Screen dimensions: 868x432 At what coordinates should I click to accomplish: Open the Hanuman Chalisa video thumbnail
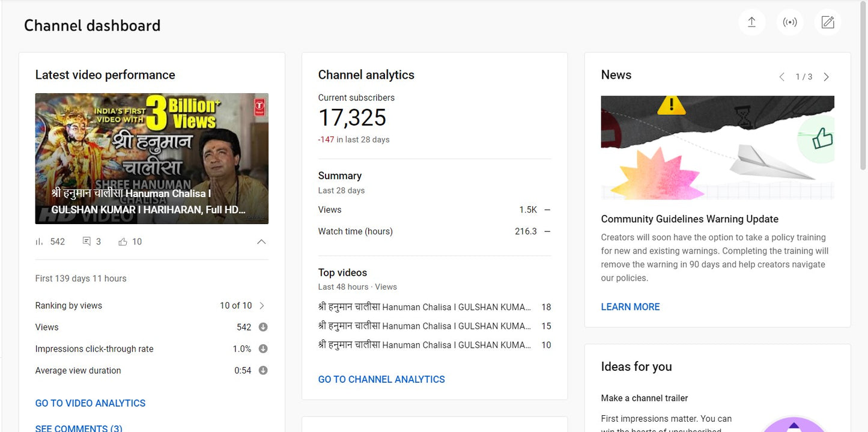tap(151, 159)
